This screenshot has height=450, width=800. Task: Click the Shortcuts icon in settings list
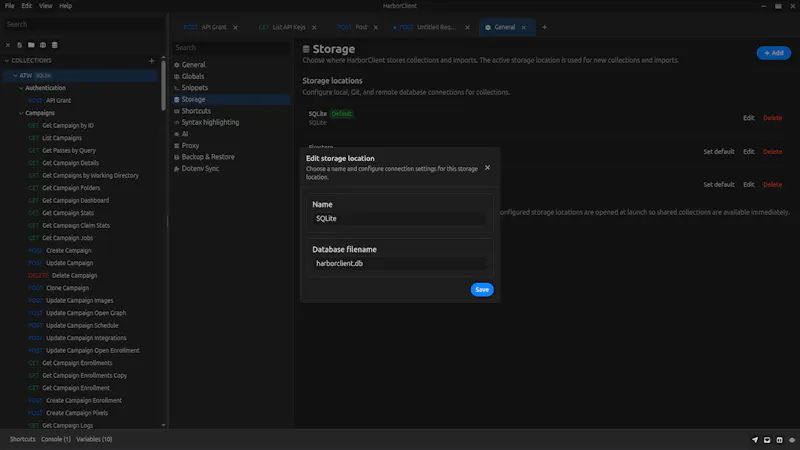pyautogui.click(x=177, y=111)
